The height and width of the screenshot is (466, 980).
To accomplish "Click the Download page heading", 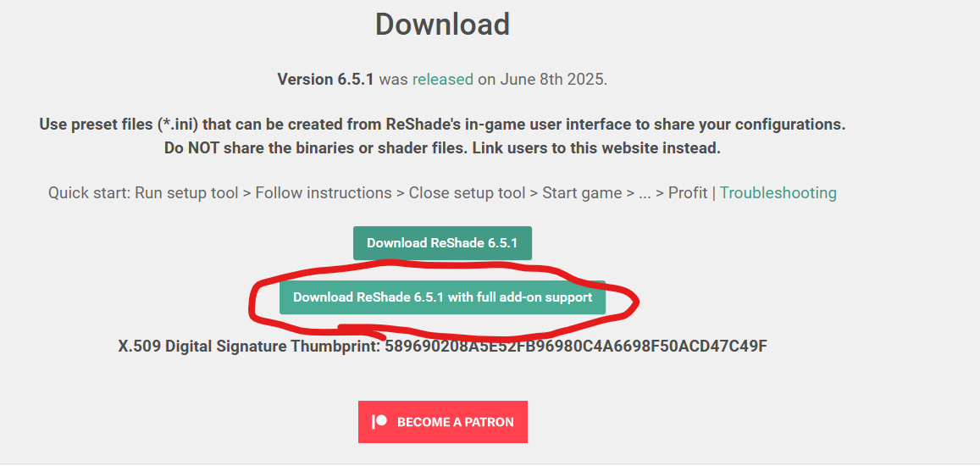I will [442, 25].
